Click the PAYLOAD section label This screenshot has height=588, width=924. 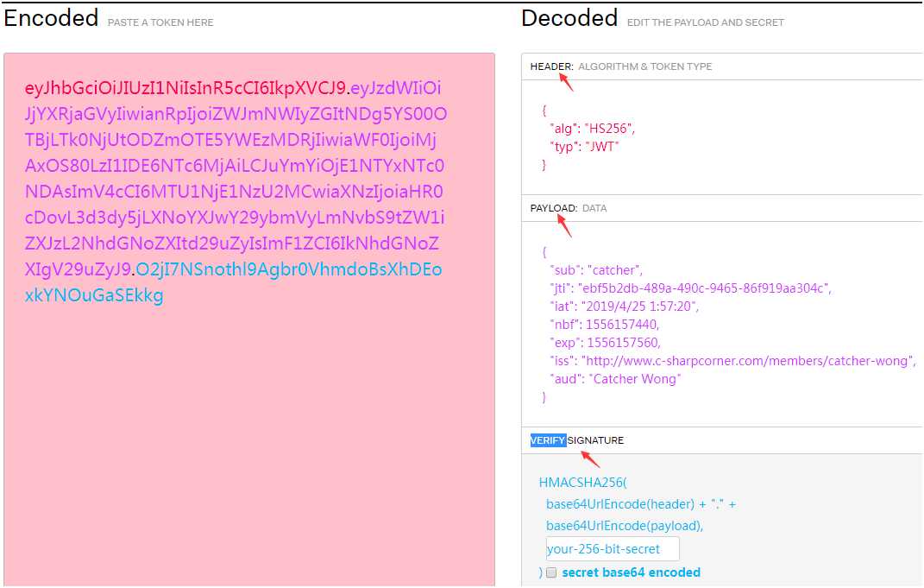click(x=554, y=208)
